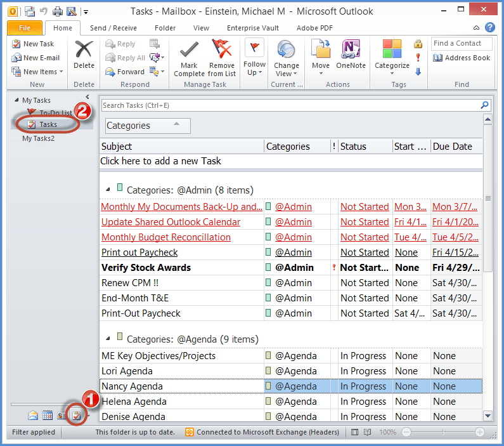Click the Delete icon in ribbon
The width and height of the screenshot is (504, 446).
pyautogui.click(x=84, y=50)
